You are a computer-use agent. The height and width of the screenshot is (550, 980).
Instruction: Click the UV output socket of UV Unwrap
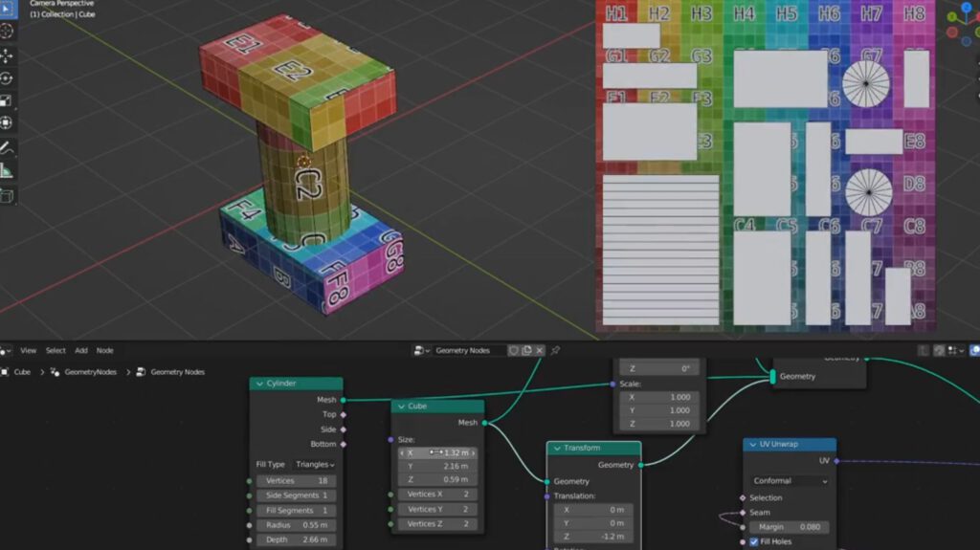(x=836, y=461)
